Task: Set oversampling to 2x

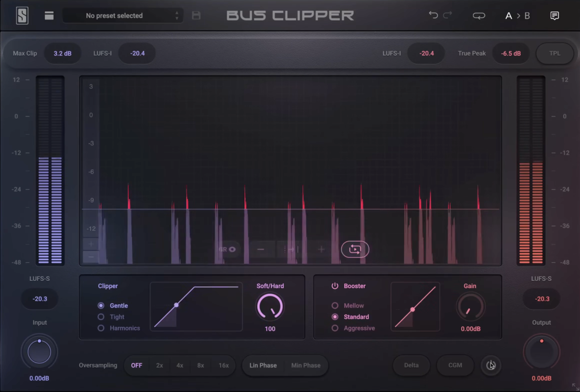Action: [159, 366]
